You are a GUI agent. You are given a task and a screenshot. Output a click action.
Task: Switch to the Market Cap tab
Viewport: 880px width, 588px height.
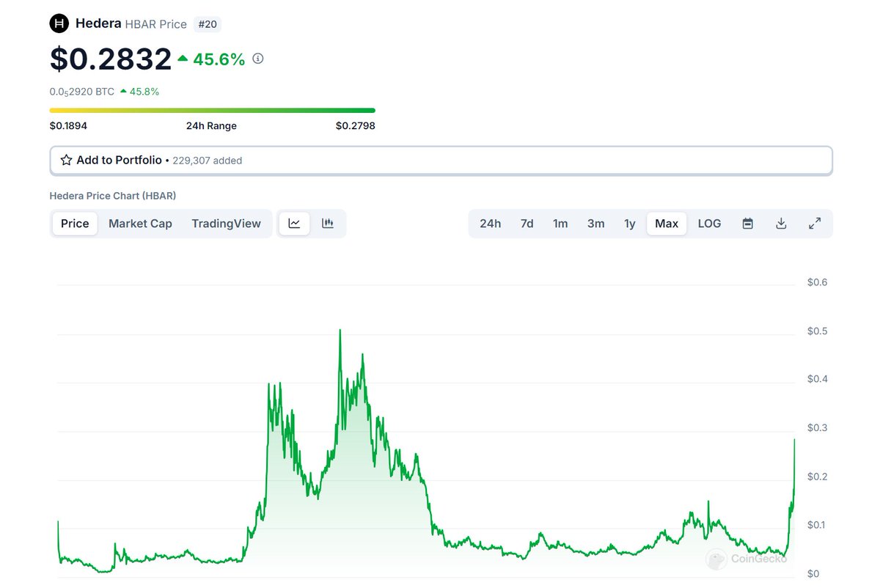[140, 224]
